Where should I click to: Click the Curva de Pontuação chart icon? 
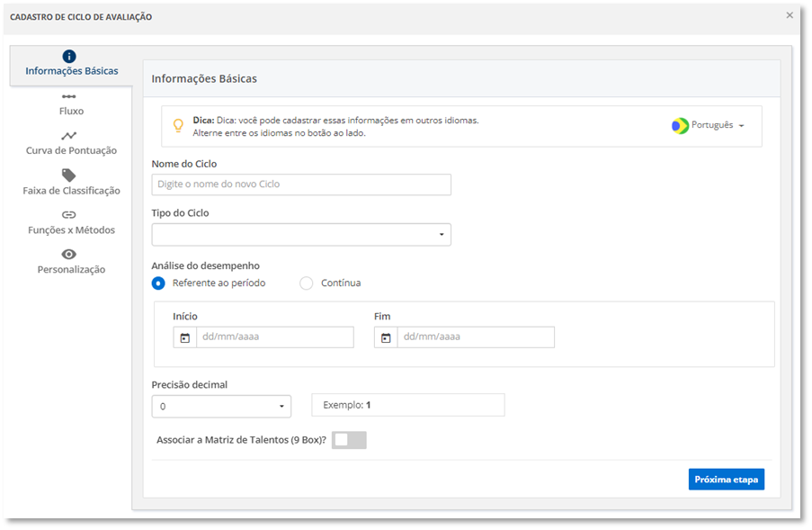pyautogui.click(x=69, y=136)
